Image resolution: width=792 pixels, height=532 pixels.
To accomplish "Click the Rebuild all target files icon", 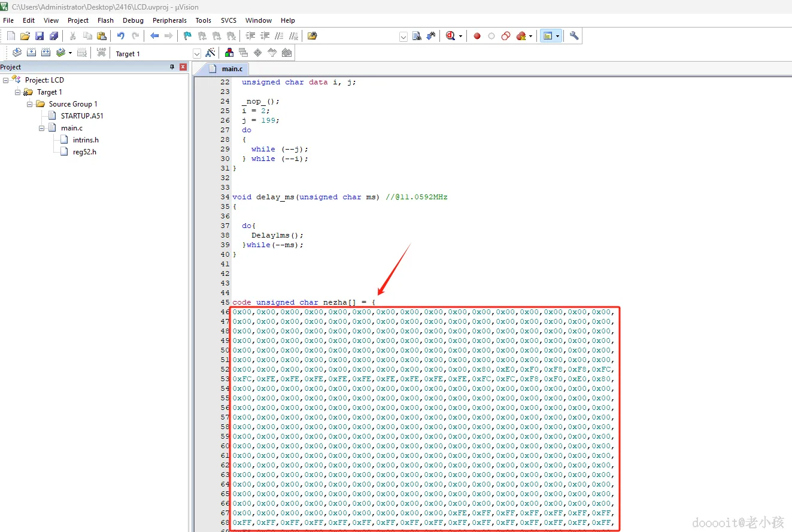I will 45,53.
